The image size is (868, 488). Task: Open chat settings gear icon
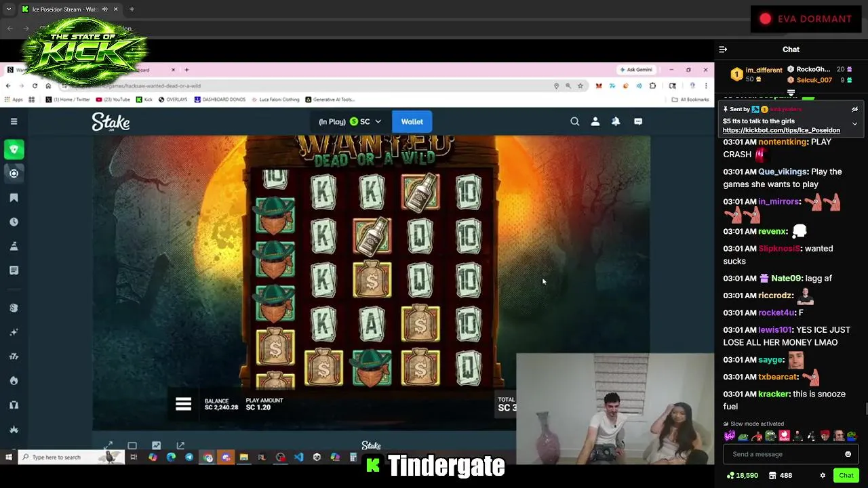pyautogui.click(x=823, y=476)
